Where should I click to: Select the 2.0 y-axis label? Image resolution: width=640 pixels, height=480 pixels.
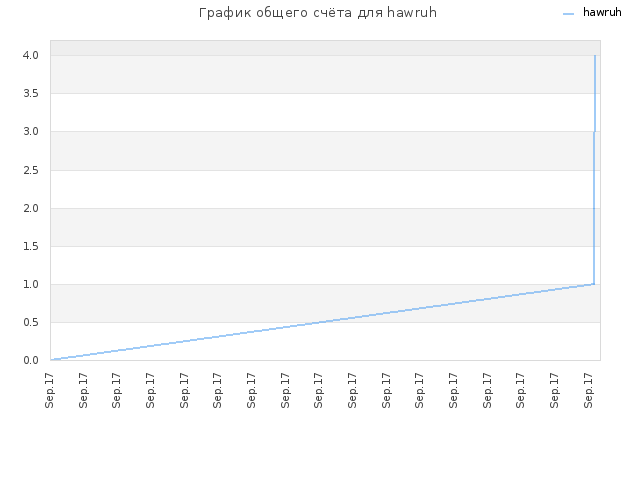click(x=31, y=208)
